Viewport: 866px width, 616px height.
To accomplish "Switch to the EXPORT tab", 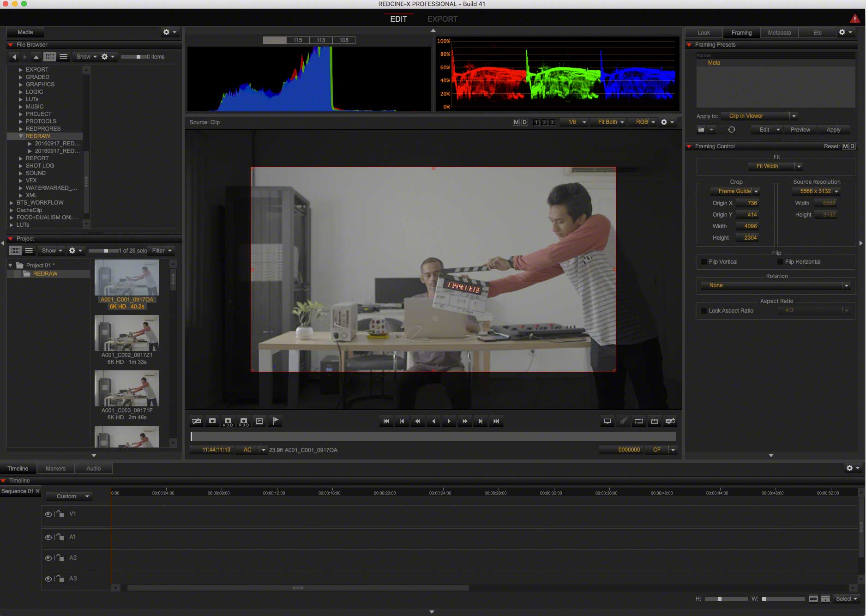I will point(442,19).
